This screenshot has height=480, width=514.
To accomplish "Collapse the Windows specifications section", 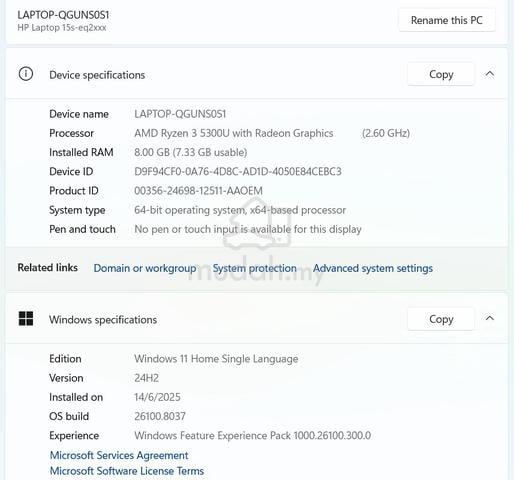I will click(490, 319).
